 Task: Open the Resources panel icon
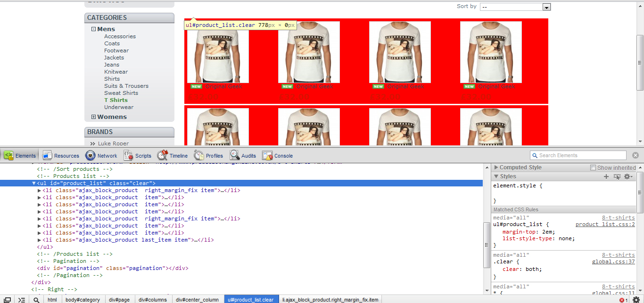tap(47, 155)
